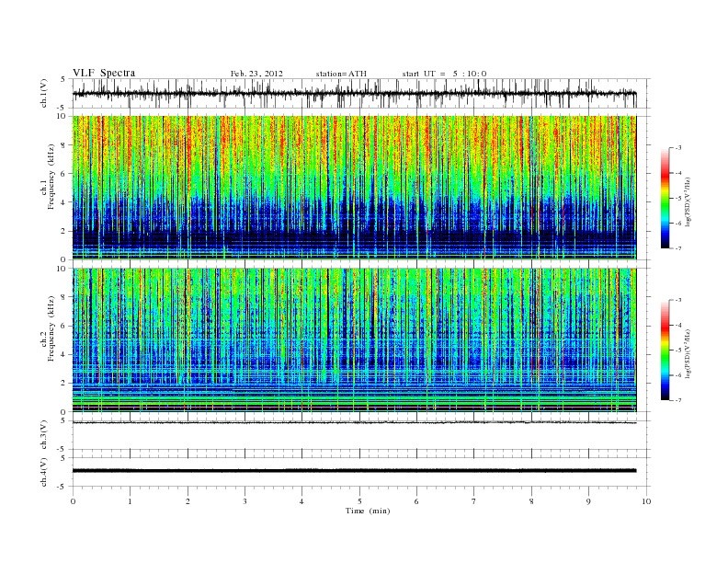Image resolution: width=728 pixels, height=563 pixels.
Task: Click the "4" minute tick label
Action: 301,501
